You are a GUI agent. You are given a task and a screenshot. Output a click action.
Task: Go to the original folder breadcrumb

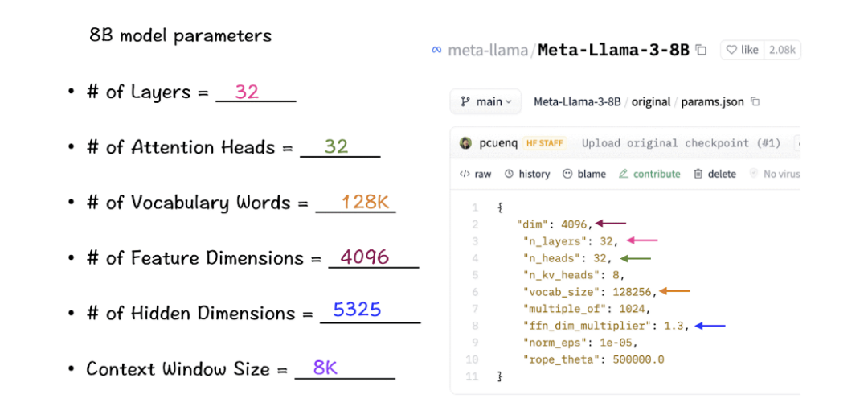650,102
